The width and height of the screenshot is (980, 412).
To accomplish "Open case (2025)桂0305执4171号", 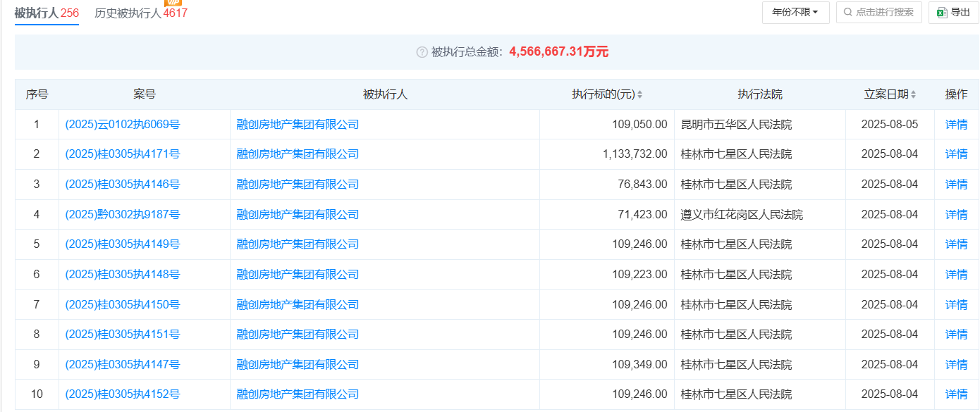I will coord(123,154).
